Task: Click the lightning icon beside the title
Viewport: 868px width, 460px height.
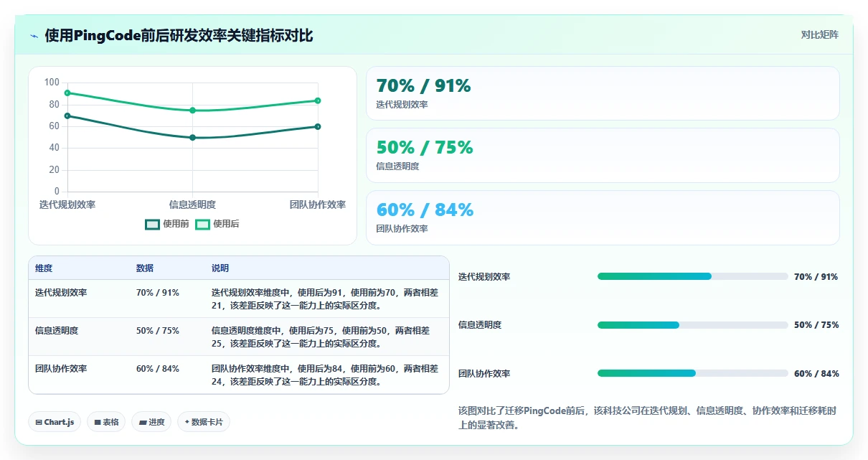Action: (x=34, y=36)
